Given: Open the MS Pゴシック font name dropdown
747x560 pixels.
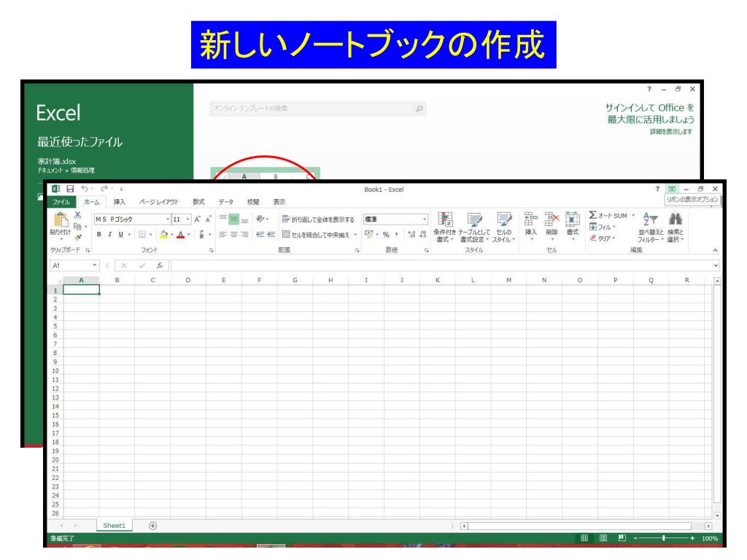Looking at the screenshot, I should tap(168, 219).
